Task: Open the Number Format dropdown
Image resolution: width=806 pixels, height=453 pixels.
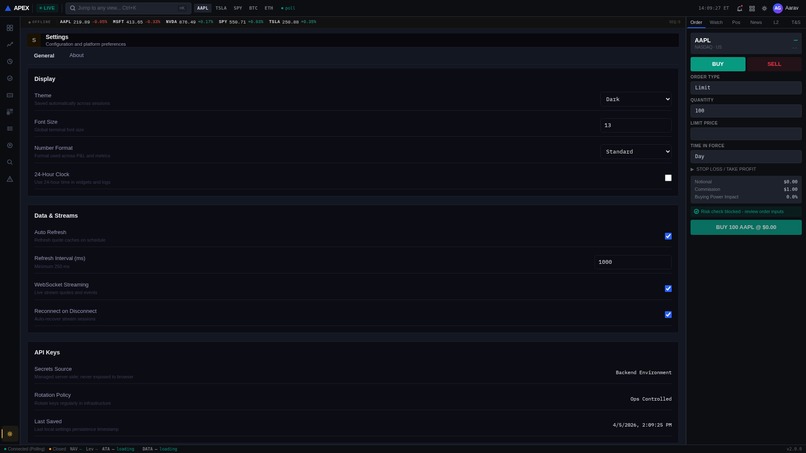Action: pyautogui.click(x=636, y=152)
